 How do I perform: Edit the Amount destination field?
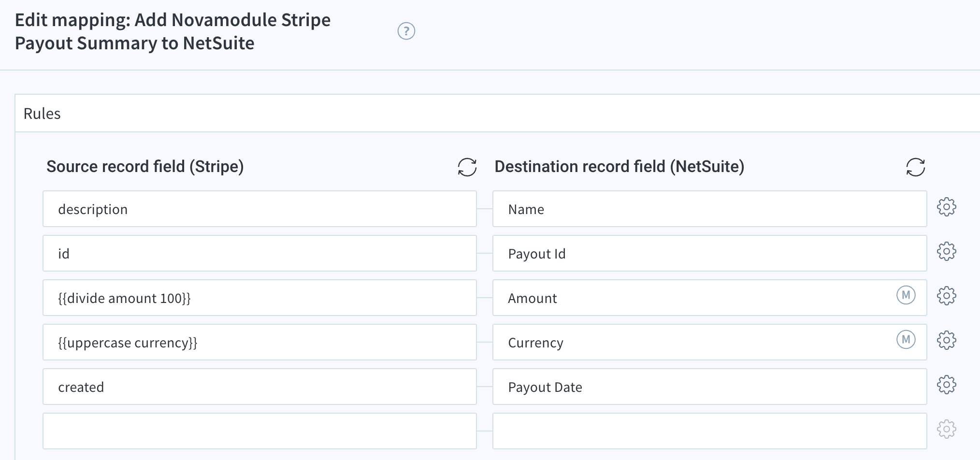click(710, 298)
